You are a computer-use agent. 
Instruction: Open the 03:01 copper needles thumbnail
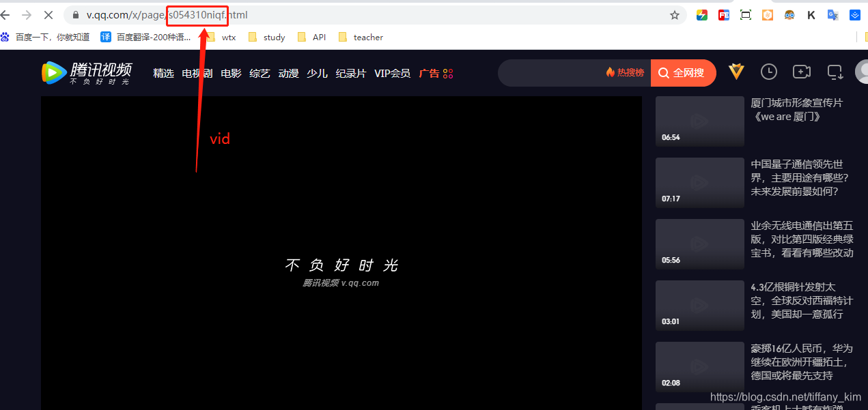(699, 305)
